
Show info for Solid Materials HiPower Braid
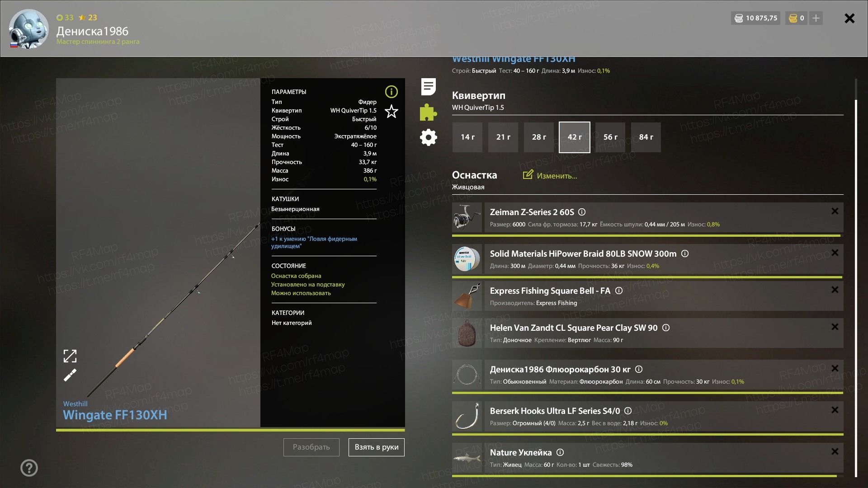(685, 253)
